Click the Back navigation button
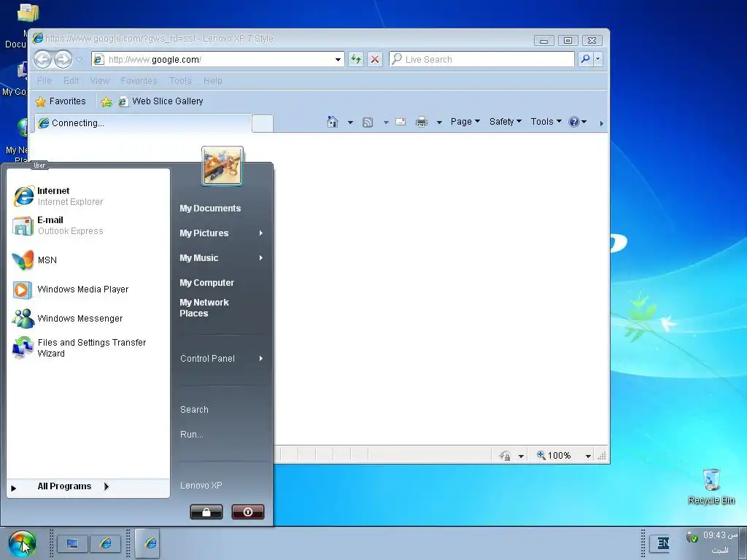Viewport: 747px width, 560px height. [x=43, y=60]
